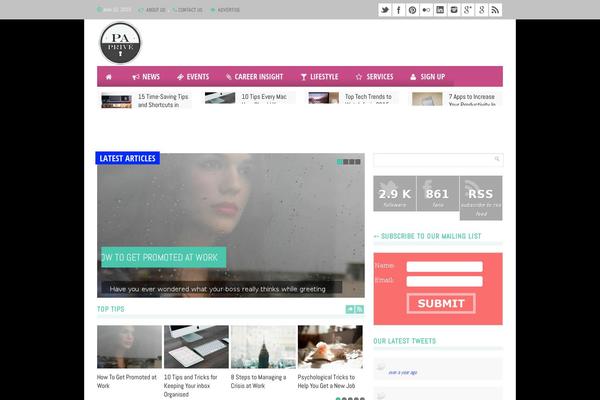The width and height of the screenshot is (600, 400).
Task: Open How To Get Promoted at Work thumbnail
Action: click(x=129, y=347)
